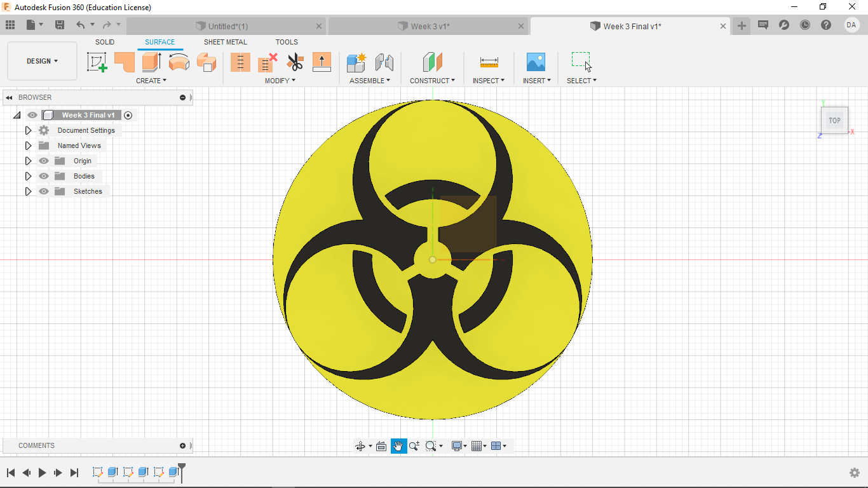This screenshot has height=488, width=868.
Task: Undo the last action
Action: (x=81, y=25)
